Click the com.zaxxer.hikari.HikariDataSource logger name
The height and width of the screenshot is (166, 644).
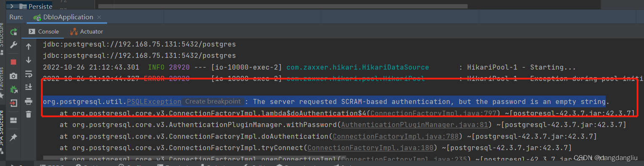pos(358,67)
